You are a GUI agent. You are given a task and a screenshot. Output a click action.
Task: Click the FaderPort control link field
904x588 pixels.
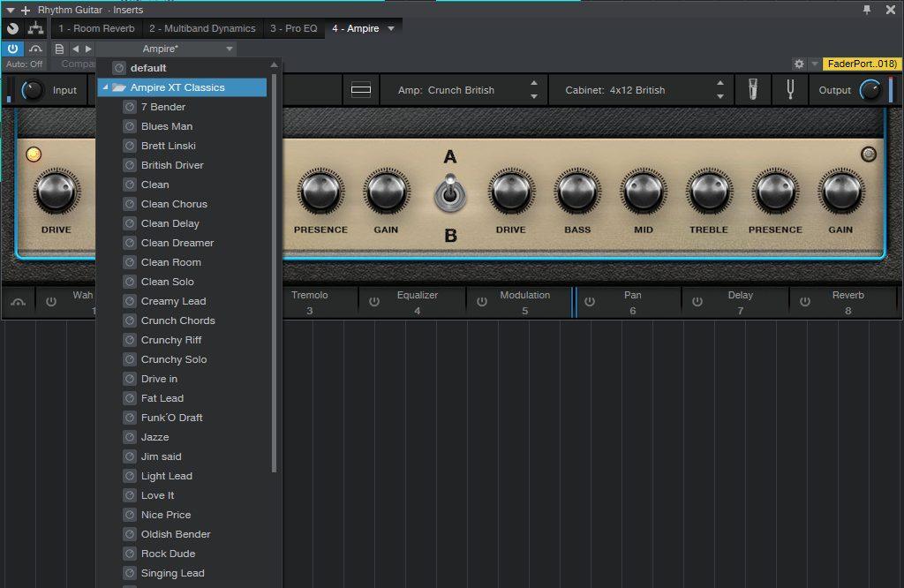pos(862,64)
